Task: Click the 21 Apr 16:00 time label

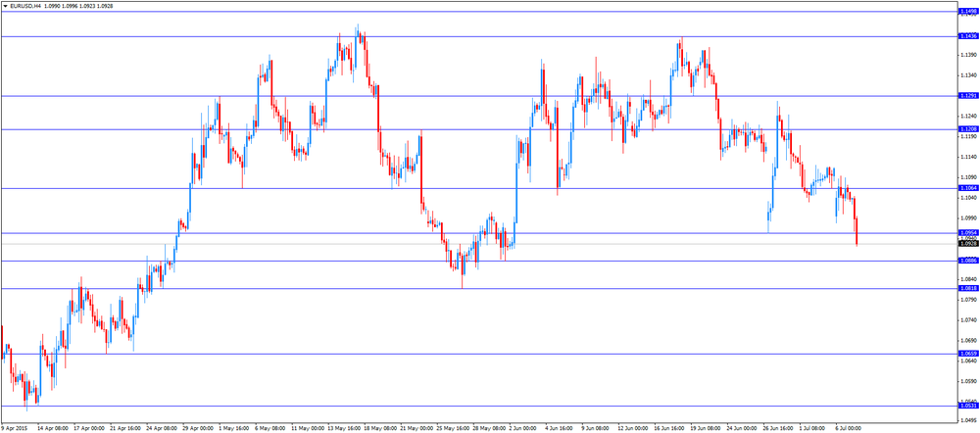Action: click(x=124, y=429)
